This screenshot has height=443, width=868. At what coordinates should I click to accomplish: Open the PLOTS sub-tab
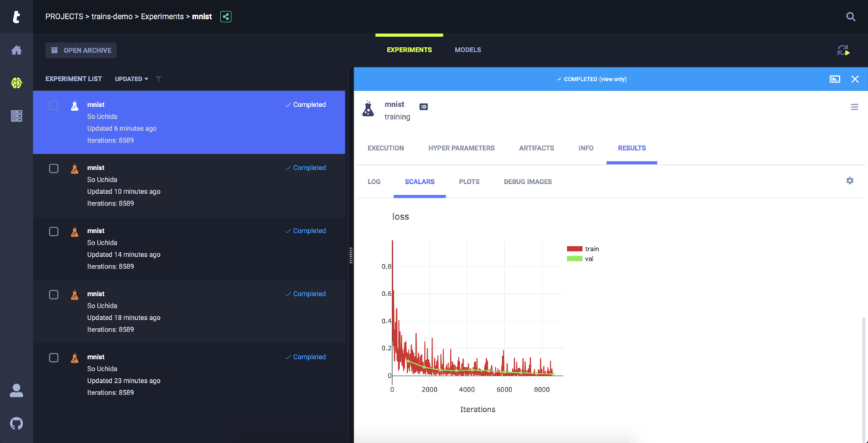pyautogui.click(x=469, y=182)
